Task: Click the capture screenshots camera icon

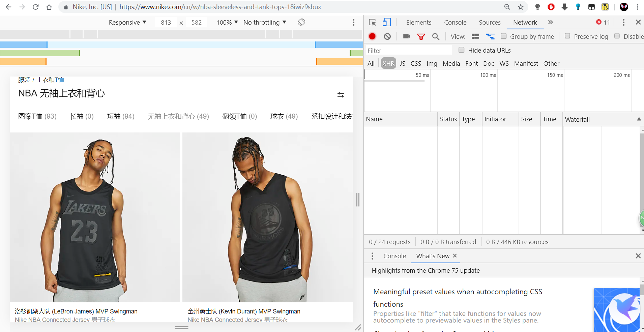Action: pos(407,36)
